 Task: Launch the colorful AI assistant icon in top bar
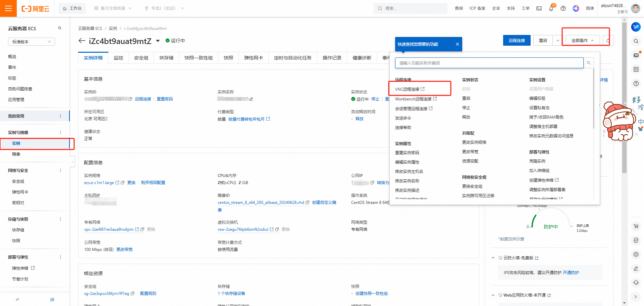coord(576,8)
